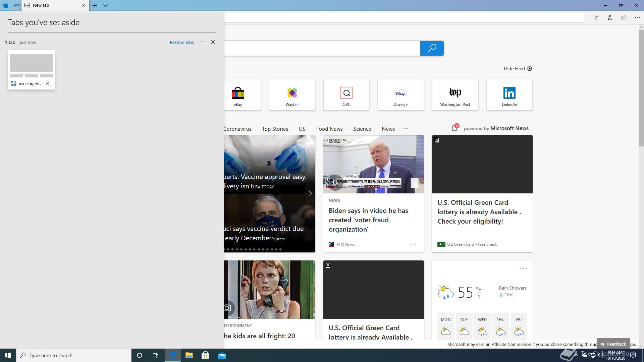
Task: Open the eBay top site tile
Action: point(242,94)
